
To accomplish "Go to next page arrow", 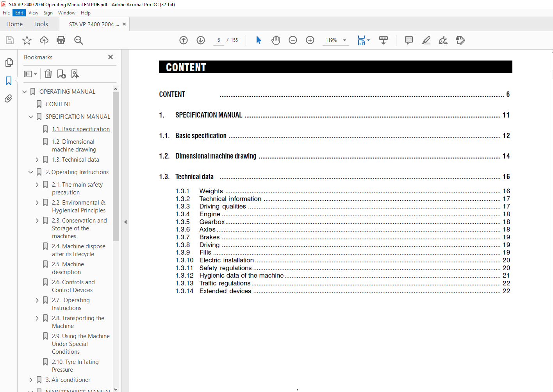I will click(x=201, y=40).
